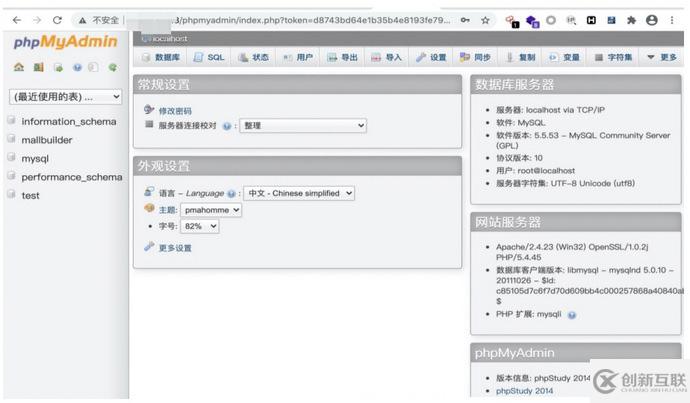Click help icon beside server connection collation
Image resolution: width=690 pixels, height=403 pixels.
(x=227, y=126)
